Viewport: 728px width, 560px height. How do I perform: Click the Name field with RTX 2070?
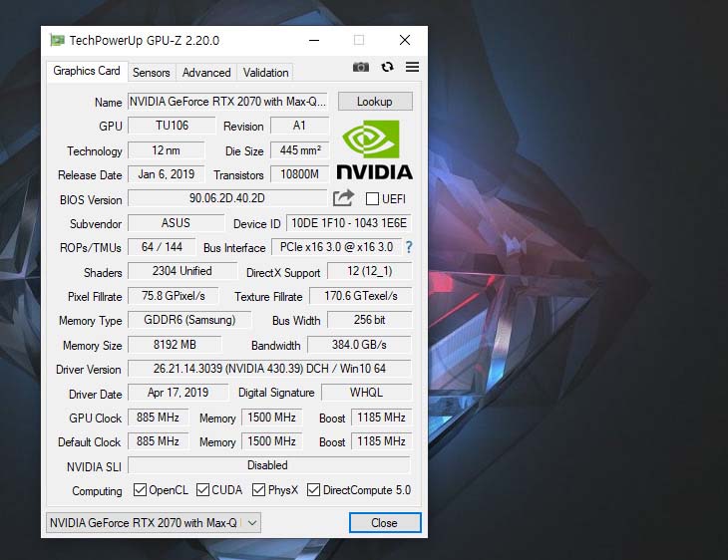point(227,102)
